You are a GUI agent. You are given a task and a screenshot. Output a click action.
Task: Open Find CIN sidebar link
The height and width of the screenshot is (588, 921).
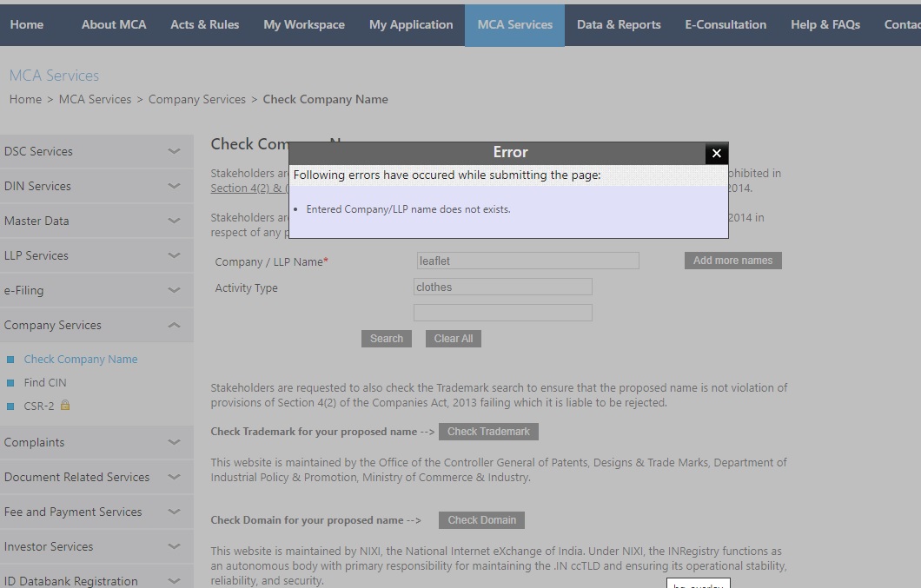coord(45,382)
